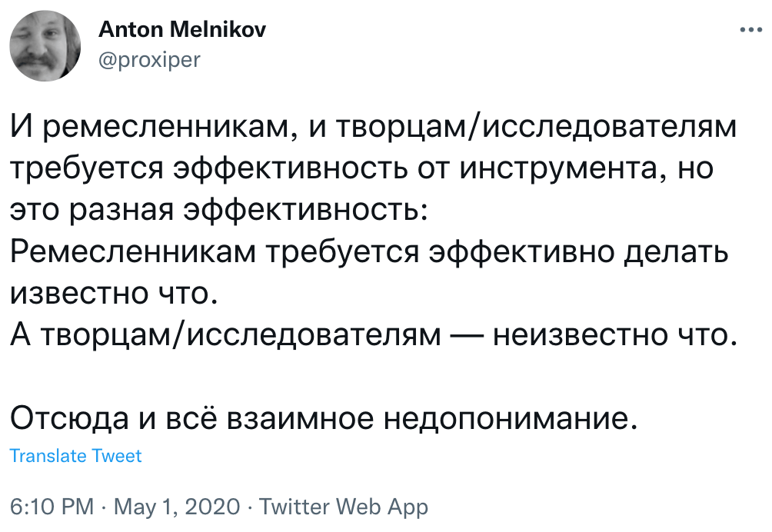Click the line "Ремесленникам требуется эффективно делать"
Screen dimensions: 772x532
368,251
